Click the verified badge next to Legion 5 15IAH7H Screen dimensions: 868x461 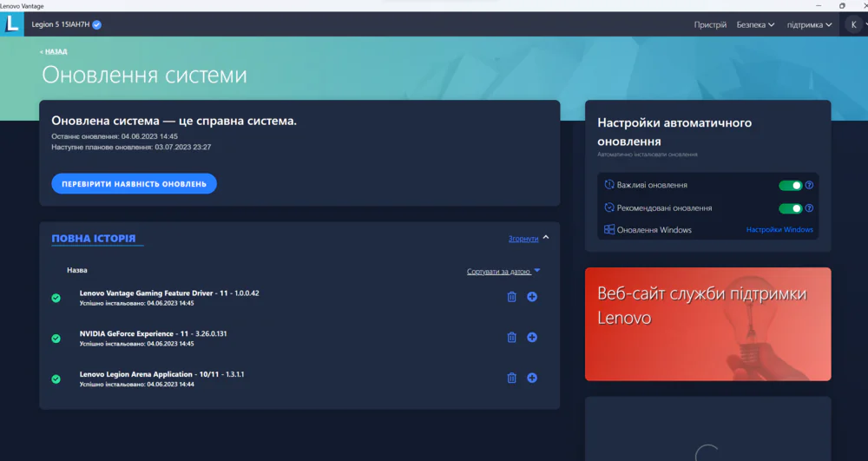(97, 24)
